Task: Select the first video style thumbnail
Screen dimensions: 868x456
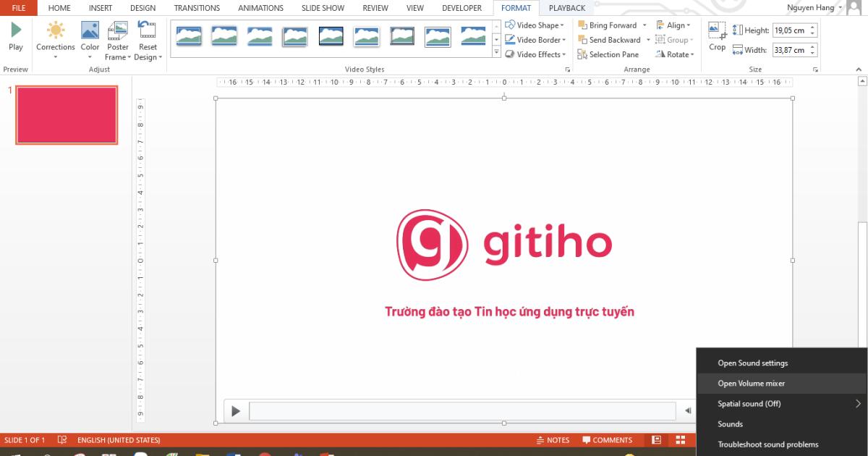Action: pyautogui.click(x=189, y=34)
